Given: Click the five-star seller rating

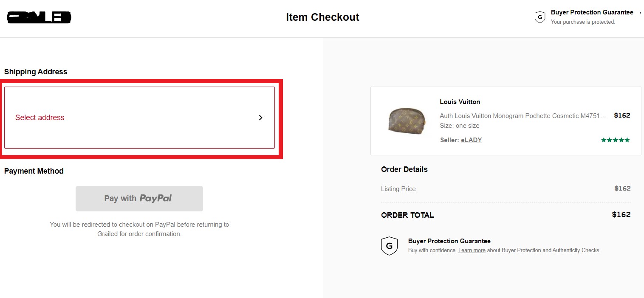Looking at the screenshot, I should pyautogui.click(x=615, y=139).
